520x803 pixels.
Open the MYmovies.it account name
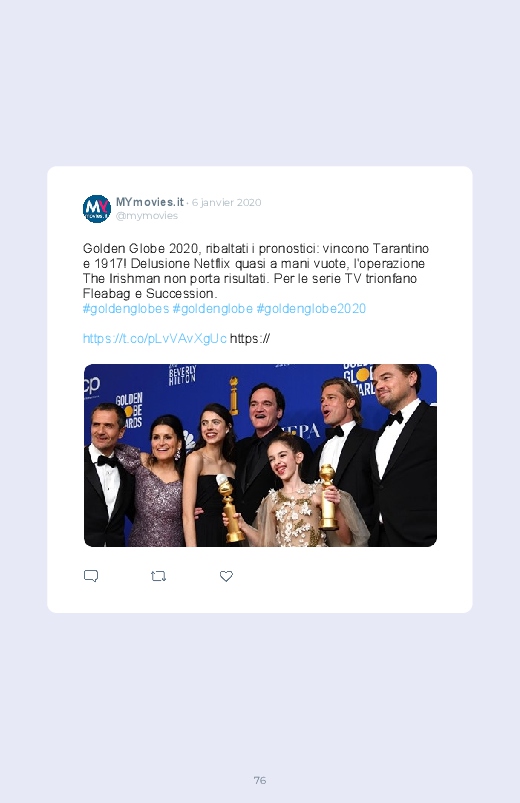[150, 202]
